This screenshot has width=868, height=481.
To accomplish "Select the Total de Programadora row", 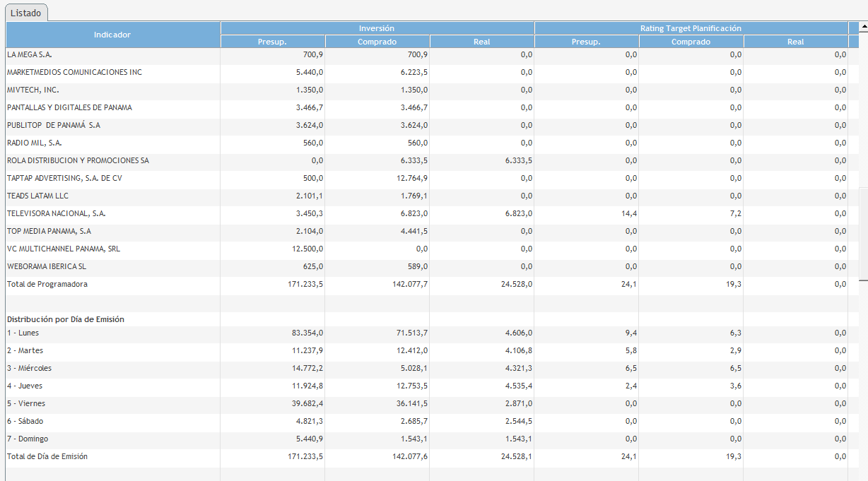I will 47,284.
